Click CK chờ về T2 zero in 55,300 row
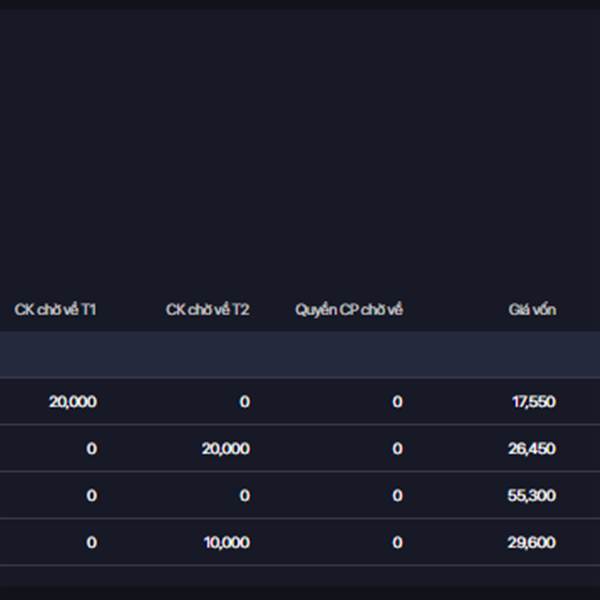600x600 pixels. tap(244, 496)
